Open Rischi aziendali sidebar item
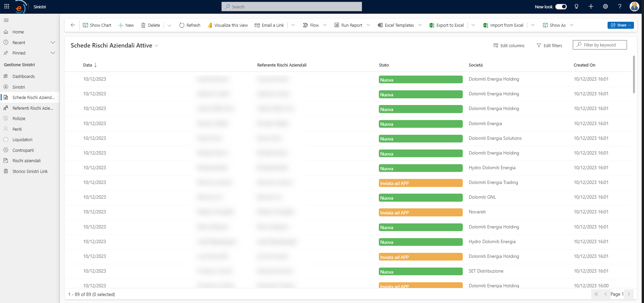 coord(26,161)
